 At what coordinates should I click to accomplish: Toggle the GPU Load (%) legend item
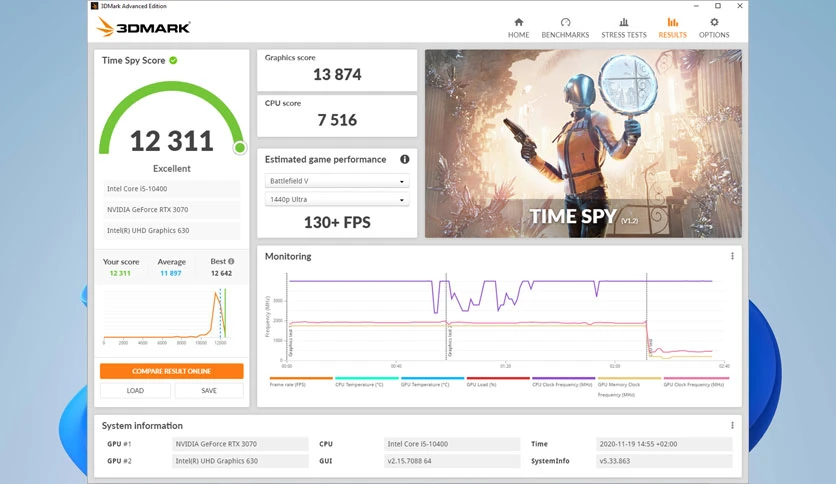[498, 382]
